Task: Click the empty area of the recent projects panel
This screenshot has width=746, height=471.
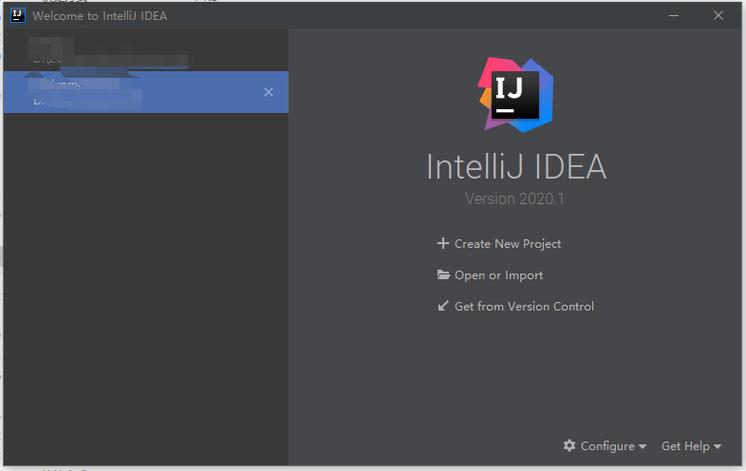Action: click(146, 285)
